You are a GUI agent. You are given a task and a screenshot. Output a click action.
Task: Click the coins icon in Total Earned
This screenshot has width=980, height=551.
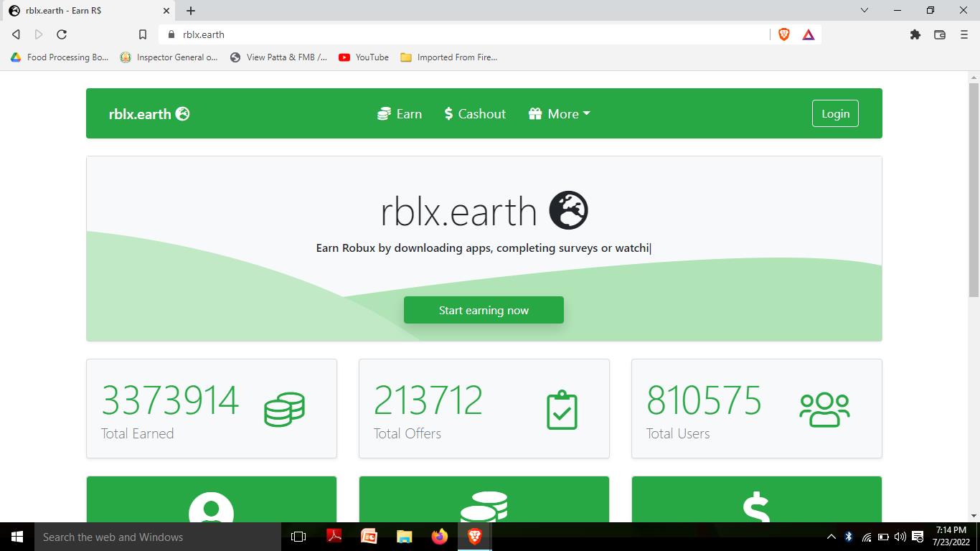[x=284, y=409]
